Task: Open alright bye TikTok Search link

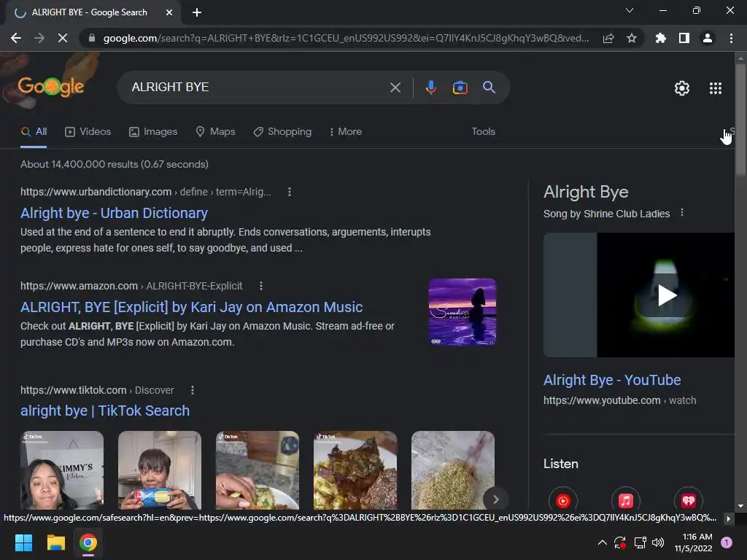Action: pos(105,411)
